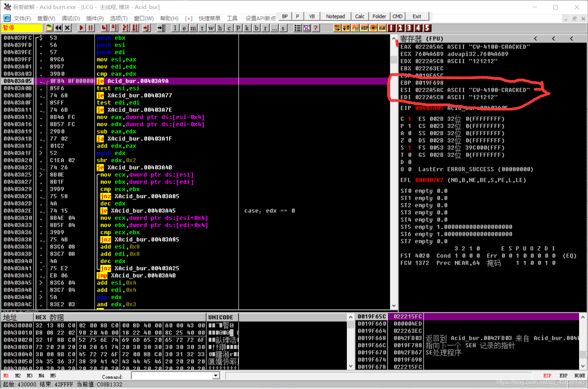588x389 pixels.
Task: Click the BP button
Action: 285,16
